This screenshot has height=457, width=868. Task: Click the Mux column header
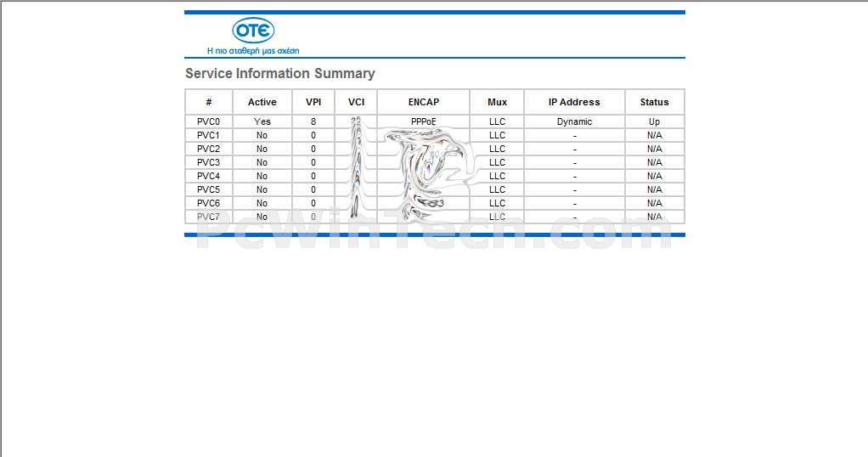tap(497, 102)
